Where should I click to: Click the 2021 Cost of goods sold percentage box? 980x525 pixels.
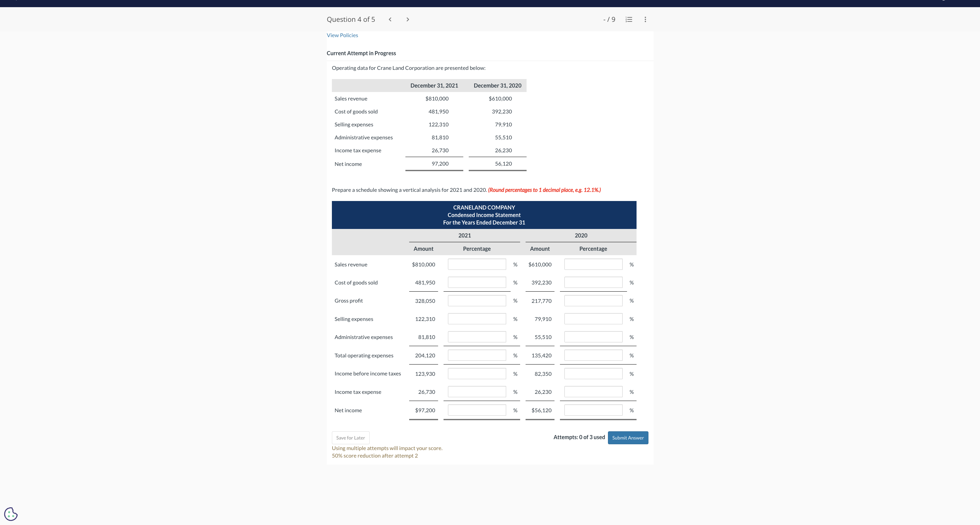click(x=477, y=282)
